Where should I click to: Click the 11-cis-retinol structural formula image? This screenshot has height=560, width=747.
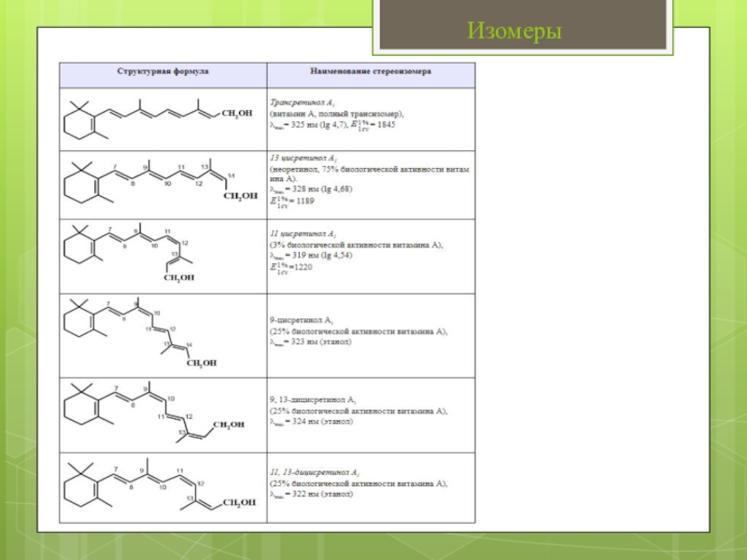[x=129, y=252]
